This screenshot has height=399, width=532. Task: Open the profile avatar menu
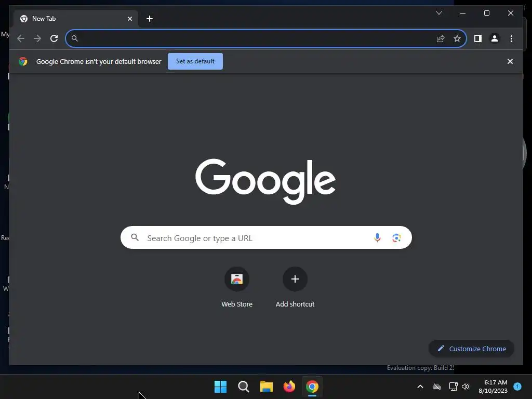point(495,38)
